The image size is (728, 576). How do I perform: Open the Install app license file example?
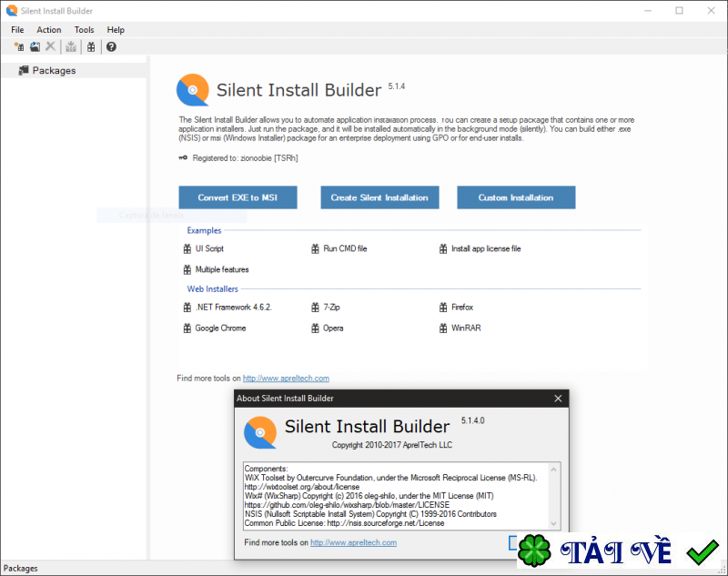click(x=480, y=248)
